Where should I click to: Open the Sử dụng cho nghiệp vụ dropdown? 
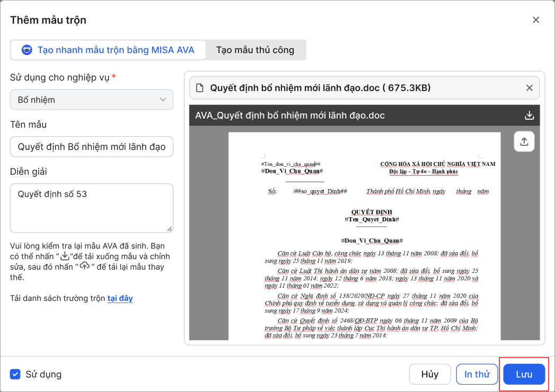pos(91,100)
